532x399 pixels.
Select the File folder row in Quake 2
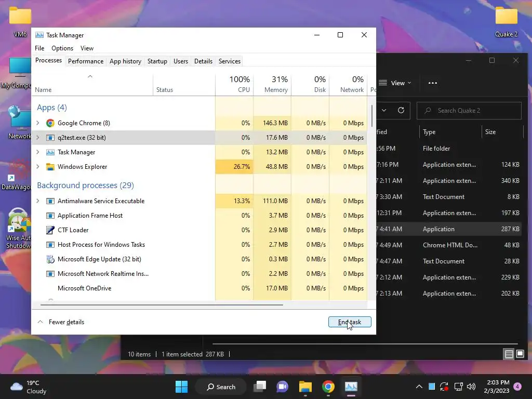(x=448, y=148)
